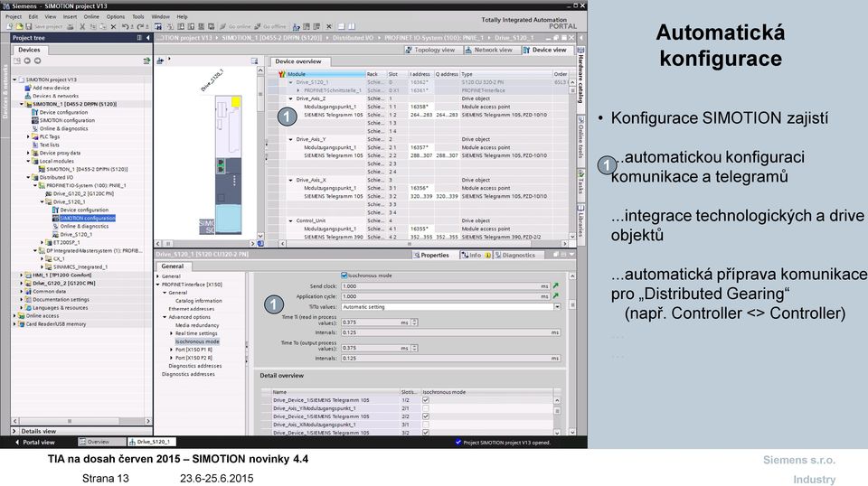Click the green arrow beside Application cycle
This screenshot has height=486, width=868.
[555, 295]
